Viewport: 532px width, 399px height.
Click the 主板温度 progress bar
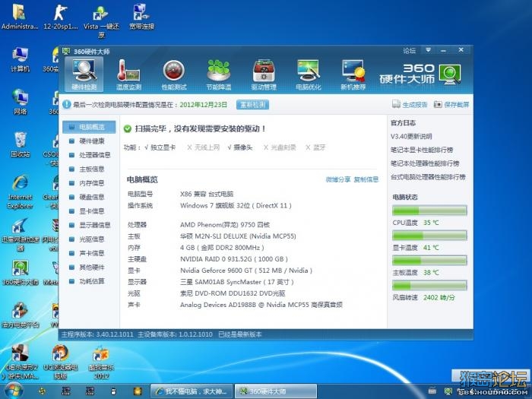coord(429,260)
